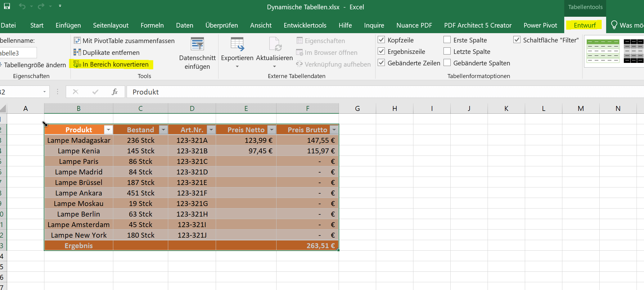Screen dimensions: 644x290
Task: Click the Aktualisieren refresh icon
Action: (x=275, y=44)
